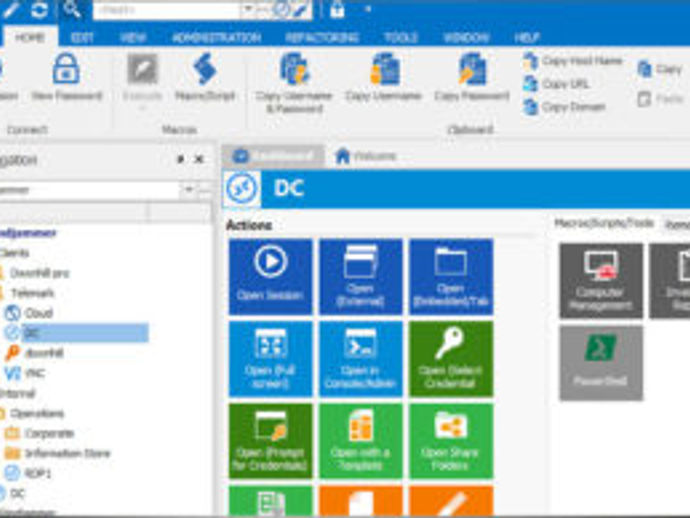Click inside the quick search input field
This screenshot has height=518, width=690.
pos(167,10)
